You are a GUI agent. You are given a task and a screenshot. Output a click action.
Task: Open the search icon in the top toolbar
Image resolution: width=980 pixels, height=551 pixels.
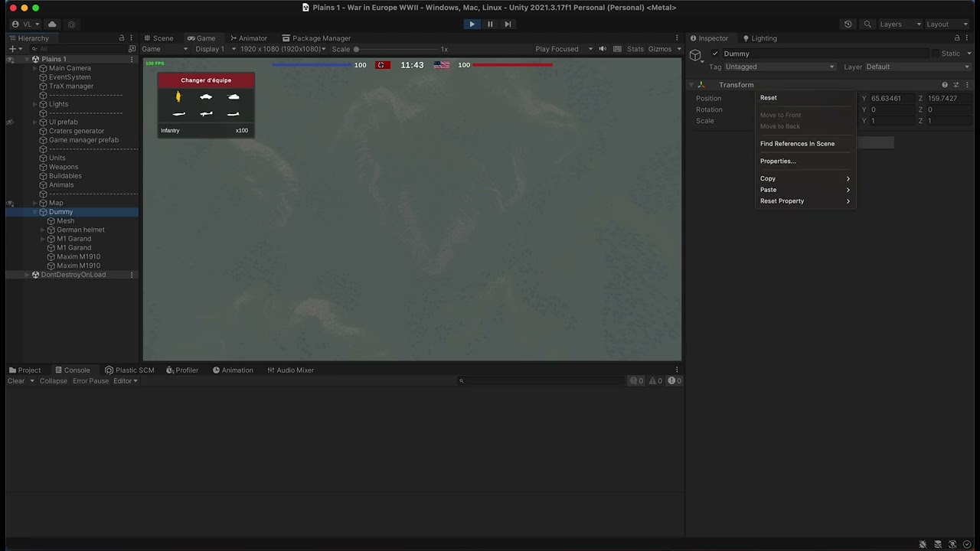point(867,24)
